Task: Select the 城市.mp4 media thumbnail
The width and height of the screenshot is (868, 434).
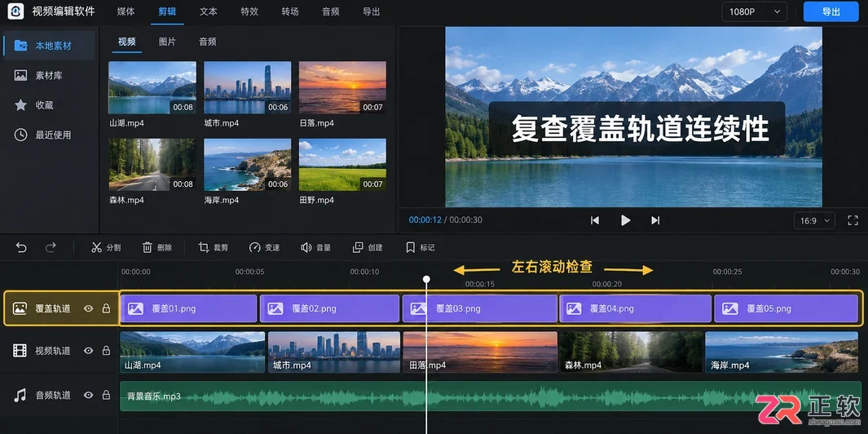Action: (248, 87)
